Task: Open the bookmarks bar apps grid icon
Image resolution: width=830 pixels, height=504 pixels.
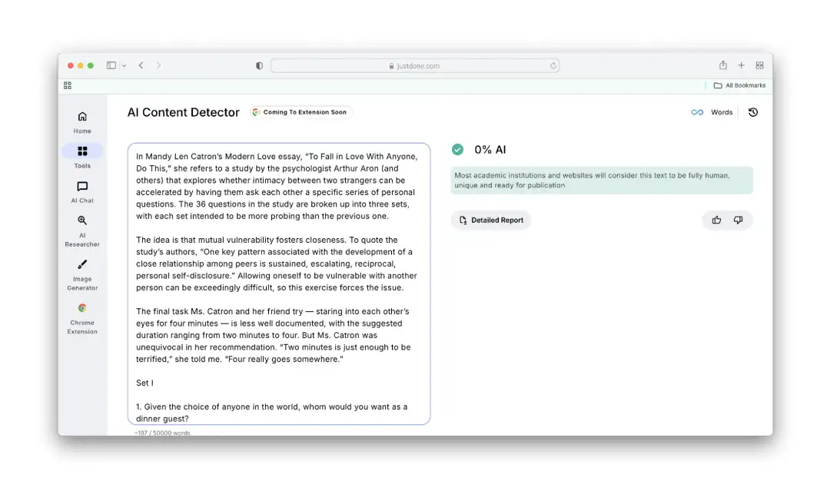Action: [67, 85]
